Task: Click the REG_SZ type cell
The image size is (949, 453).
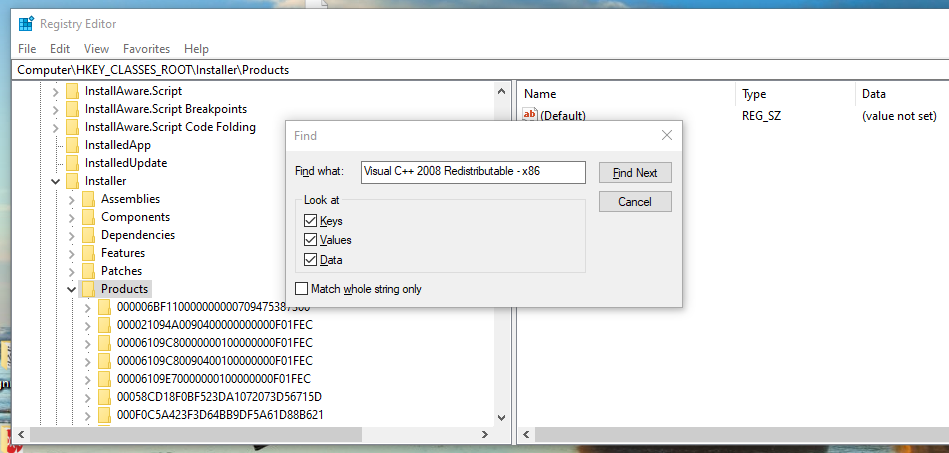Action: pyautogui.click(x=761, y=116)
